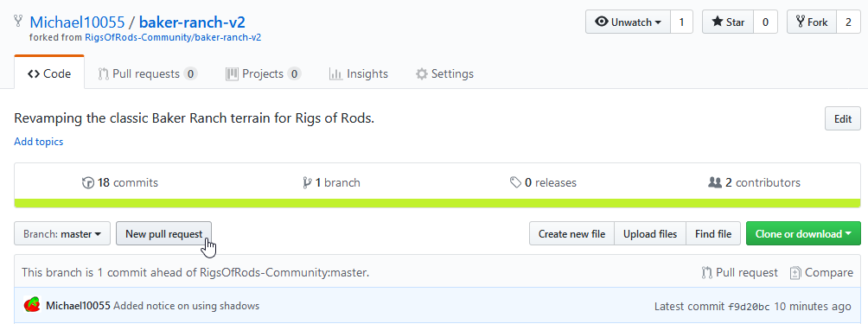
Task: Open the Michael10055 user profile link
Action: tap(77, 22)
